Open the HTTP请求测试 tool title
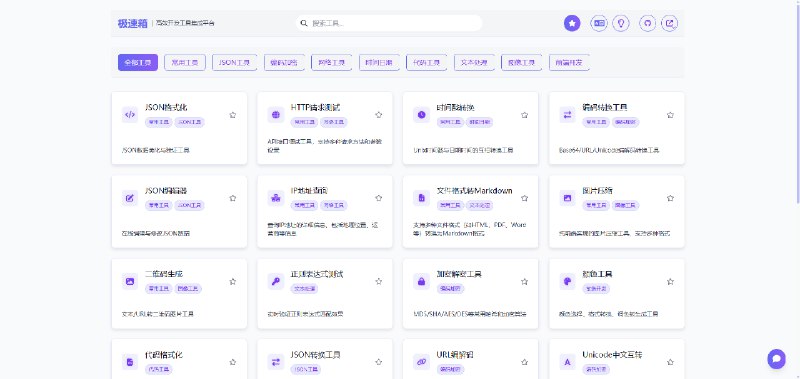This screenshot has height=379, width=800. click(x=315, y=108)
